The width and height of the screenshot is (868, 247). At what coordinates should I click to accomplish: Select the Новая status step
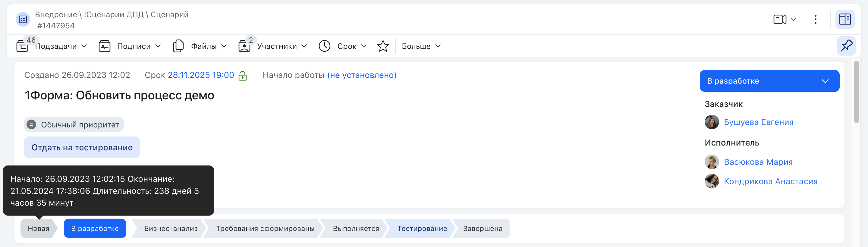click(38, 229)
